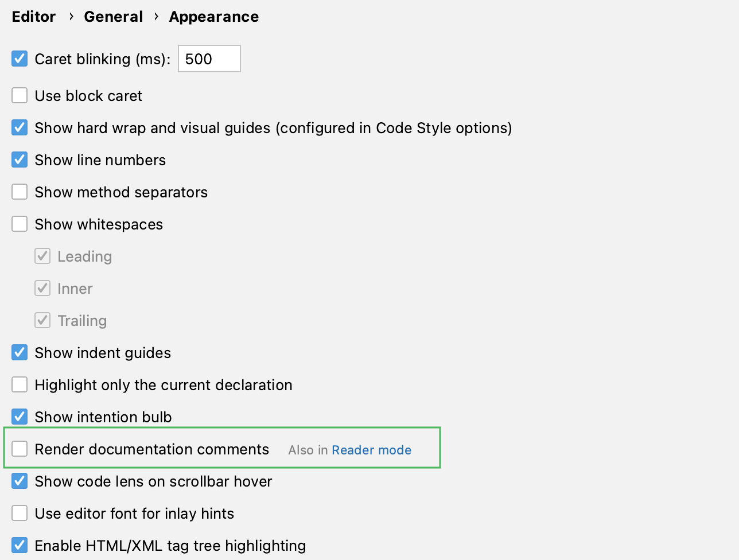Uncheck Show hard wrap and visual guides
The height and width of the screenshot is (560, 739).
[19, 127]
